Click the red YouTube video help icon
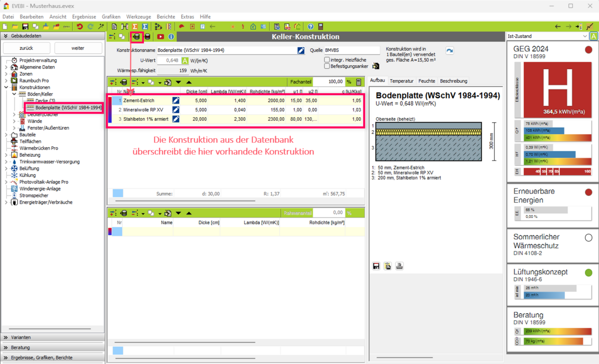 pyautogui.click(x=160, y=37)
